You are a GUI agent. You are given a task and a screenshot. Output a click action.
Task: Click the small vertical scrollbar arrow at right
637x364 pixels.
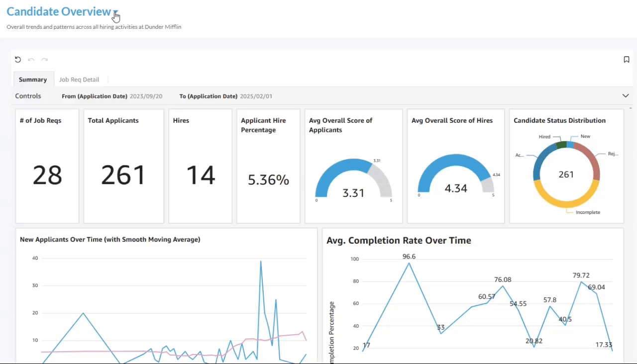631,108
